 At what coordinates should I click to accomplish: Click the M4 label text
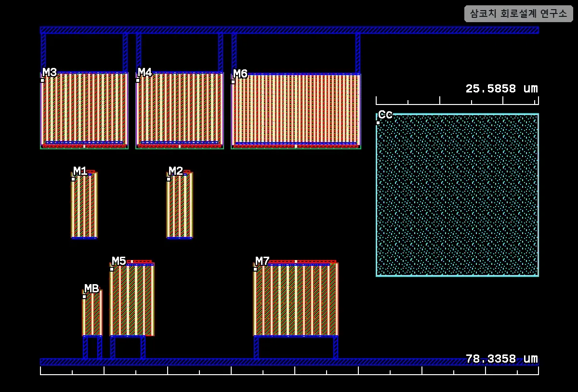(145, 73)
